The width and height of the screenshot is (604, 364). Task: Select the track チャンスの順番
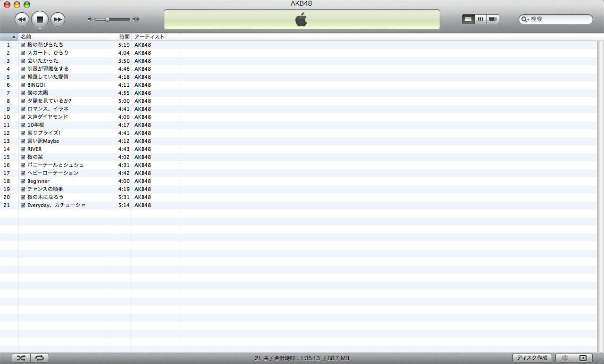(x=45, y=189)
